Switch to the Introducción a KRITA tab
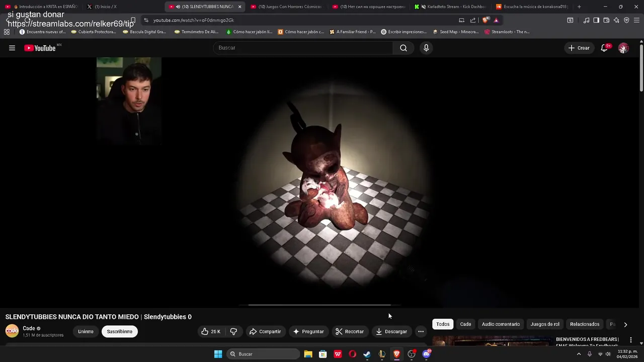Screen dimensions: 644x362 click(x=41, y=7)
